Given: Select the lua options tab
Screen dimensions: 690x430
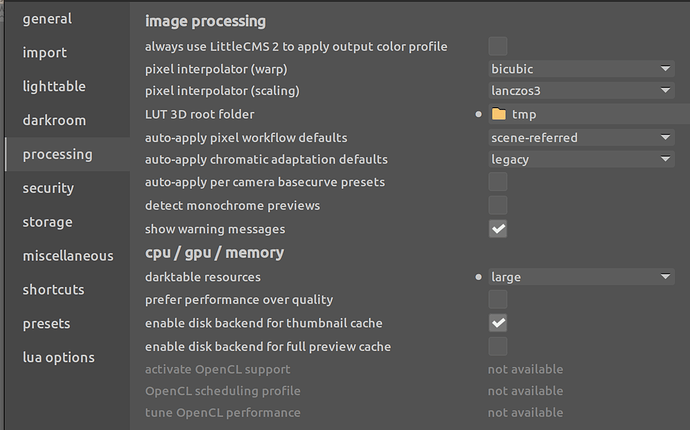Looking at the screenshot, I should pos(58,357).
